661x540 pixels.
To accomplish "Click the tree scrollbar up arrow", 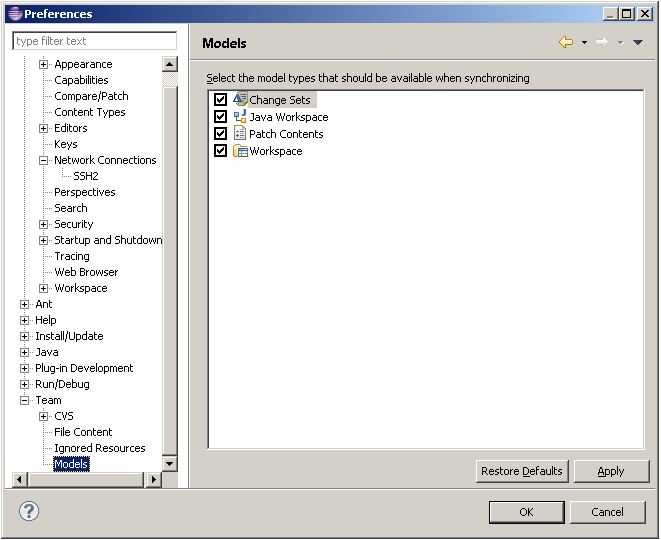I will (x=169, y=64).
